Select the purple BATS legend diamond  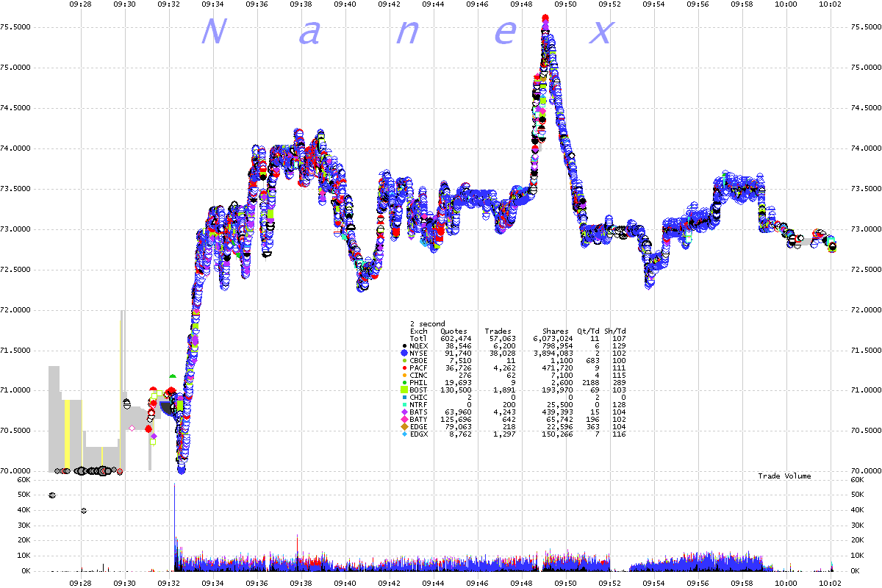(x=404, y=412)
